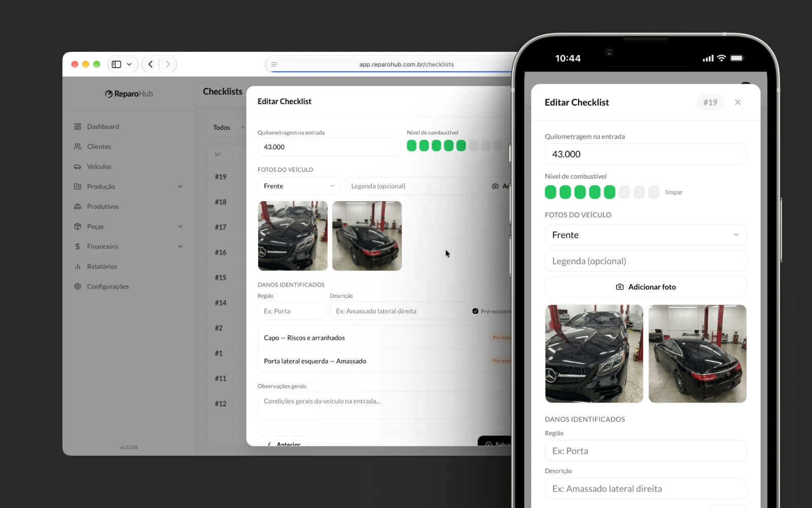Open Relatórios in the sidebar
812x508 pixels.
tap(101, 266)
